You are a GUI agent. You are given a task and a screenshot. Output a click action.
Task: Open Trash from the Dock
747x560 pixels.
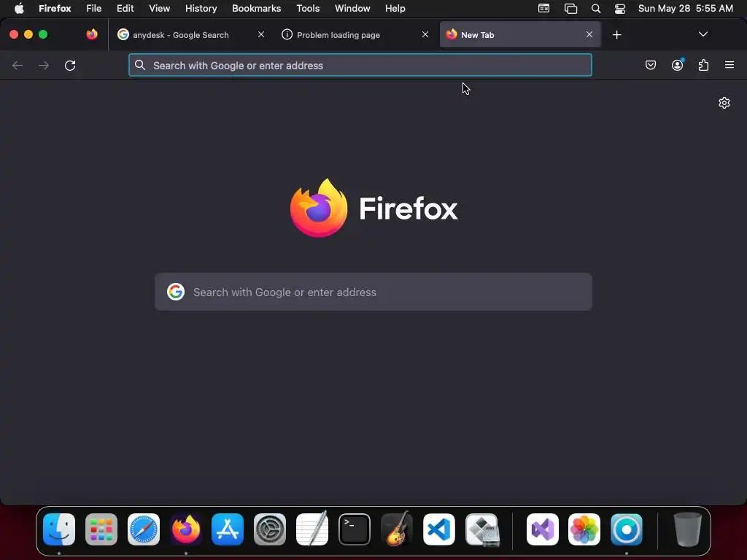687,529
